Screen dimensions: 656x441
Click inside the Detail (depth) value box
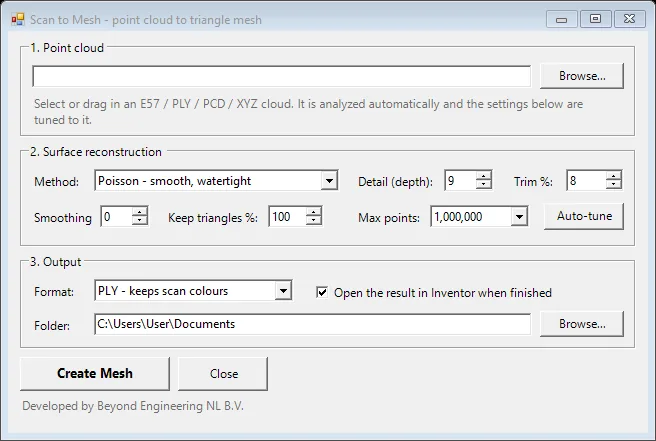(x=460, y=181)
